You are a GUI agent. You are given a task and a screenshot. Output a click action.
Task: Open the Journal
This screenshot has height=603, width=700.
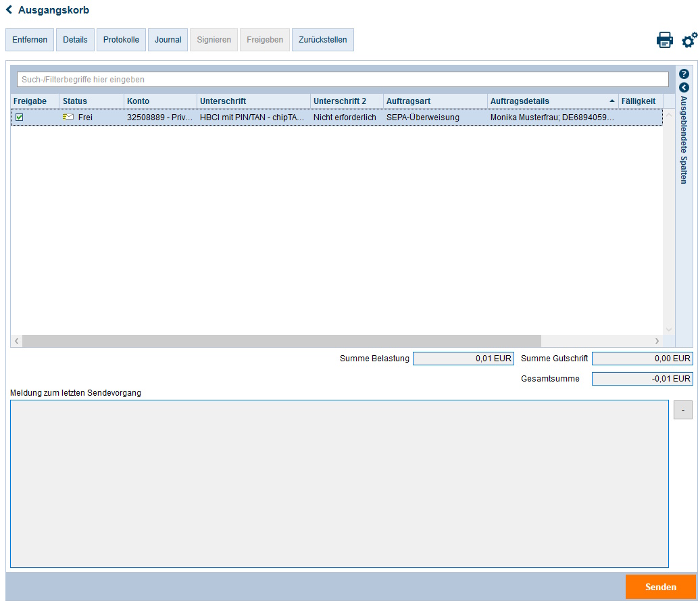168,40
